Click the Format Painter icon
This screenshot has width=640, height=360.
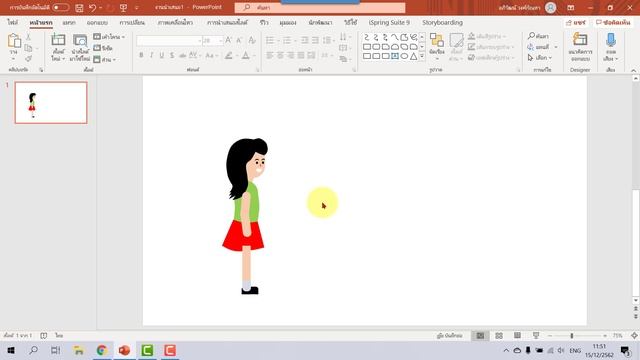coord(28,59)
